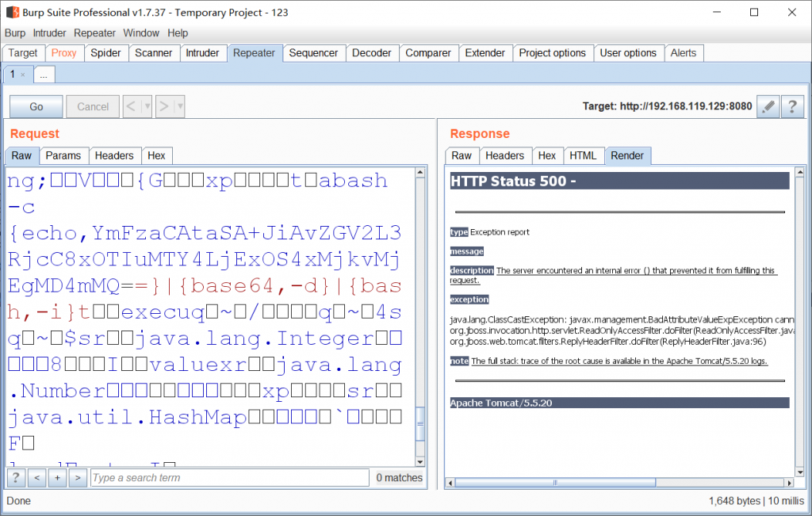Screen dimensions: 812x516
Task: Select the Repeater tool tab
Action: pyautogui.click(x=254, y=53)
